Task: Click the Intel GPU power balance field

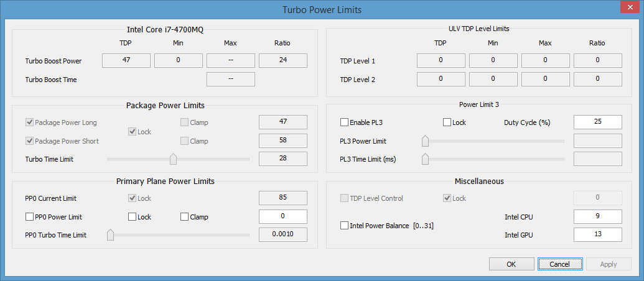Action: click(x=597, y=234)
